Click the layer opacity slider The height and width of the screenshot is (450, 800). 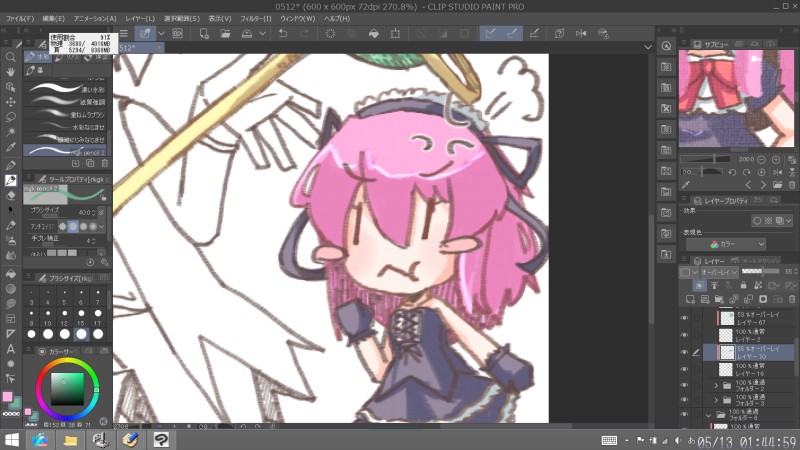(760, 271)
